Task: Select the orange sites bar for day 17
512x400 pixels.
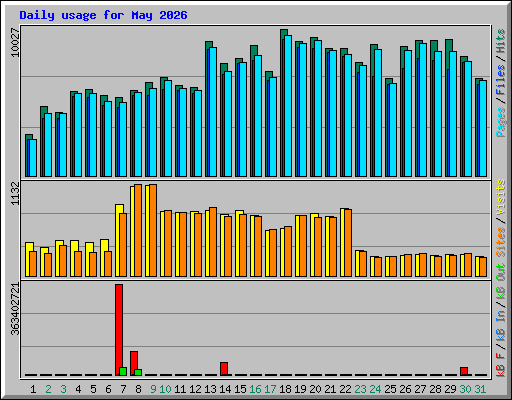Action: click(273, 253)
